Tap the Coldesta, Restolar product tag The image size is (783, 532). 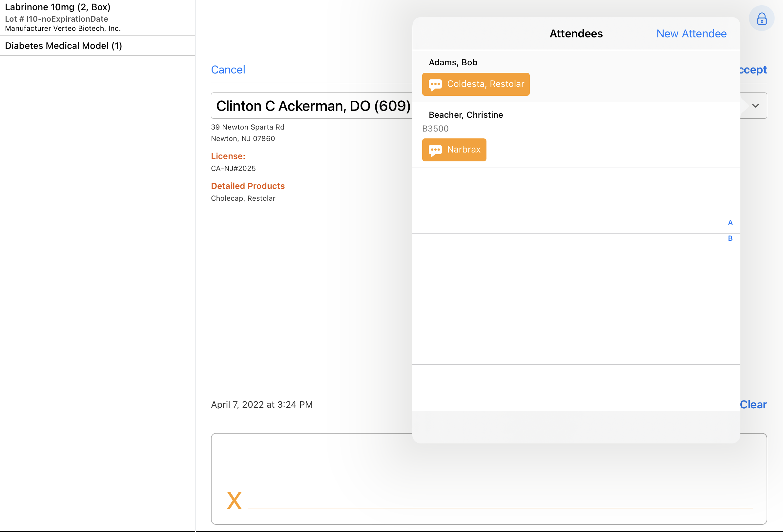pos(485,84)
